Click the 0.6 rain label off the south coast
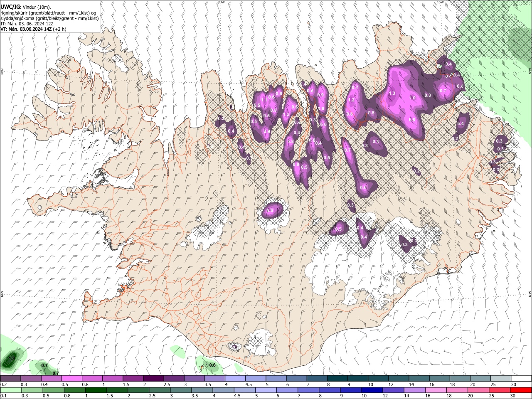Viewport: 532px width, 399px height. point(212,365)
